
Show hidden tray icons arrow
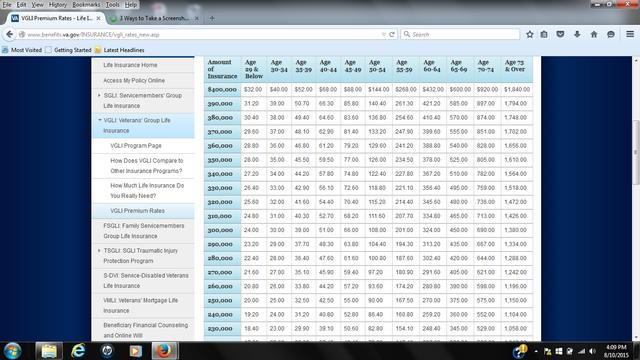click(536, 351)
